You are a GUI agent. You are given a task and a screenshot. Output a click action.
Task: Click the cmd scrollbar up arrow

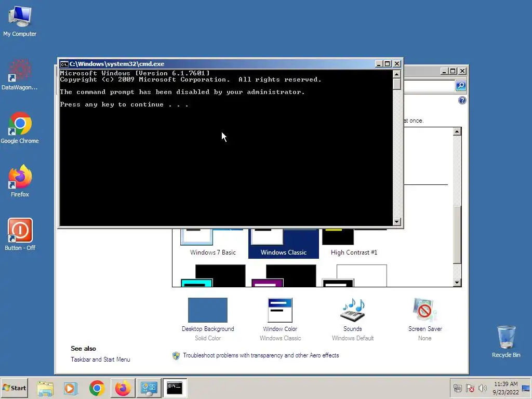pyautogui.click(x=396, y=74)
